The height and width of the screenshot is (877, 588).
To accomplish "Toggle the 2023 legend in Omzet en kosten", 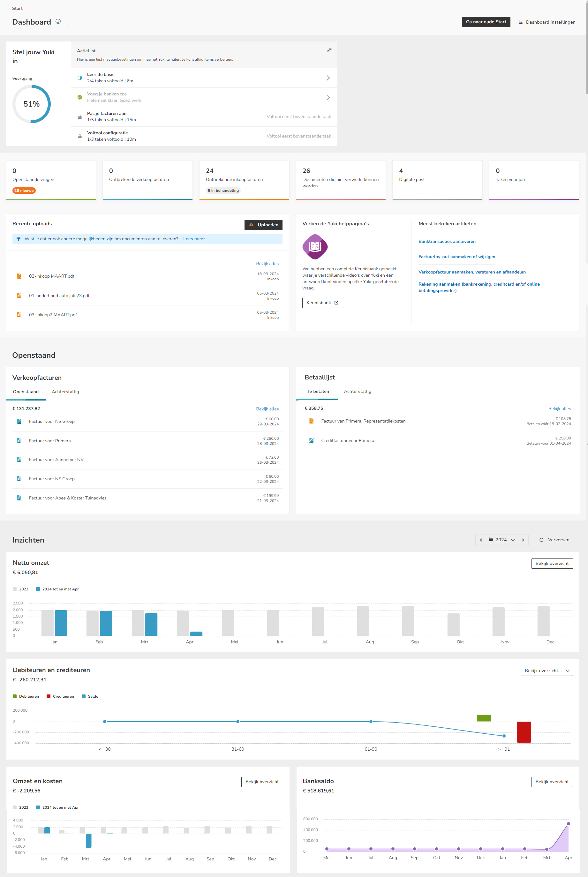I will click(x=21, y=808).
